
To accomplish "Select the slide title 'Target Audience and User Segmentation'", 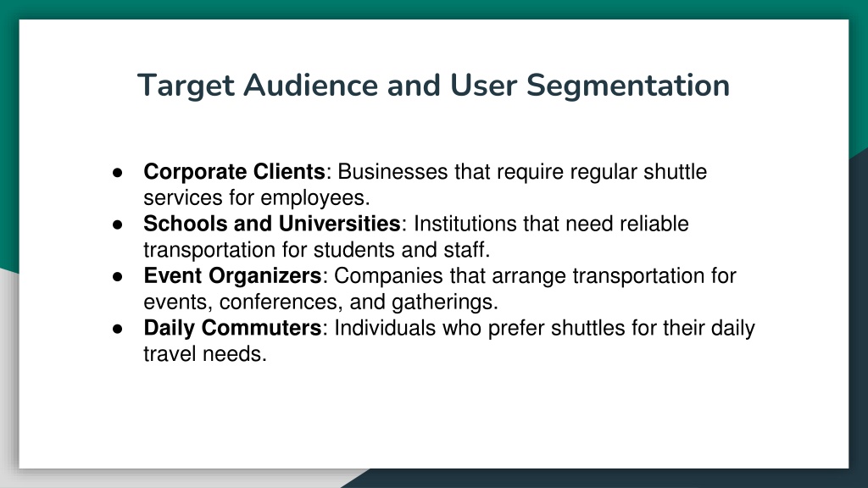I will [433, 86].
